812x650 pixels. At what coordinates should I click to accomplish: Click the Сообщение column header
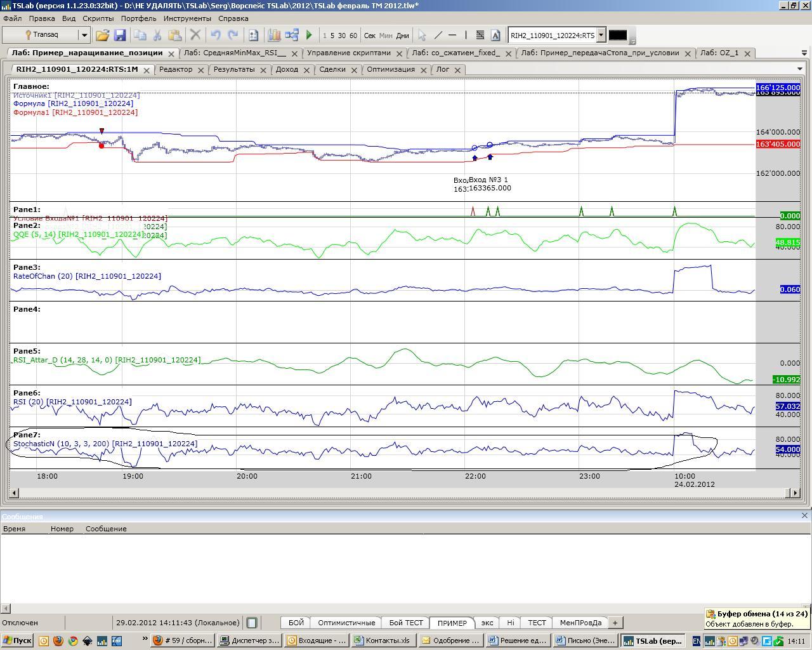106,529
